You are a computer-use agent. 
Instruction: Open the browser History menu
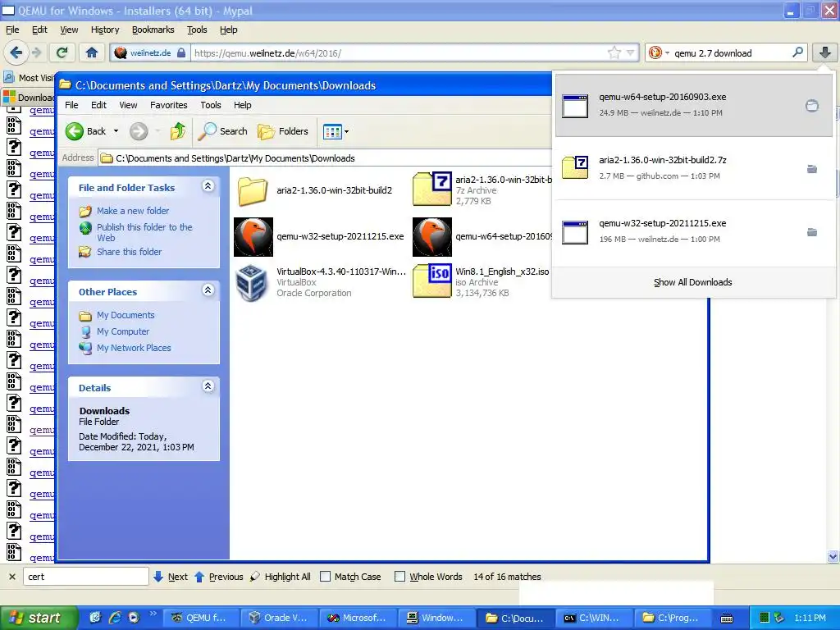pyautogui.click(x=105, y=30)
